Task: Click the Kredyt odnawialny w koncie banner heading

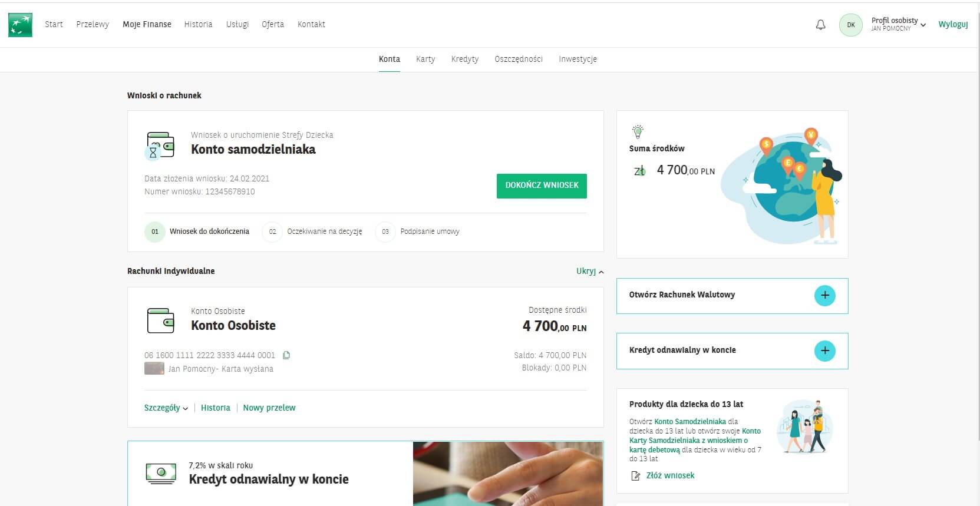Action: point(269,479)
